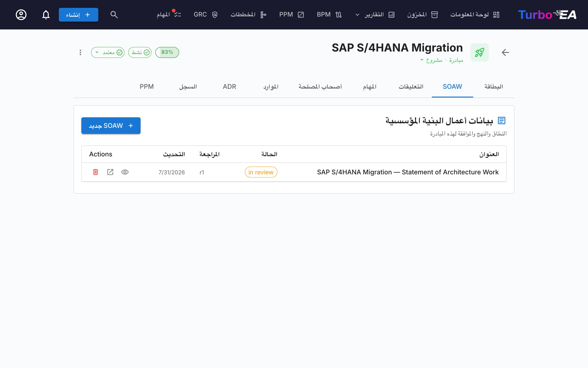This screenshot has height=368, width=588.
Task: Open the أصحاب المصلحة stakeholders tab
Action: [x=320, y=87]
